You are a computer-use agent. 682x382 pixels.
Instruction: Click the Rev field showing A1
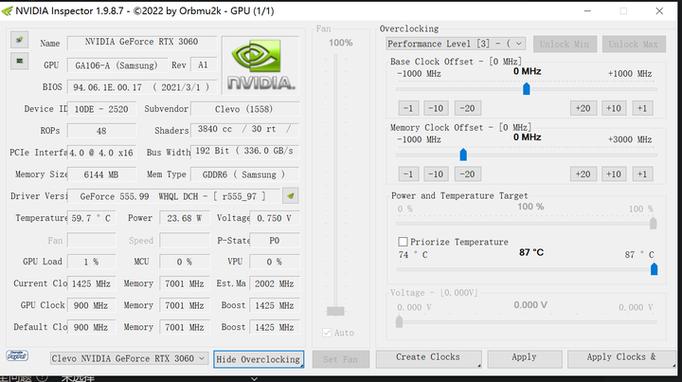click(203, 65)
